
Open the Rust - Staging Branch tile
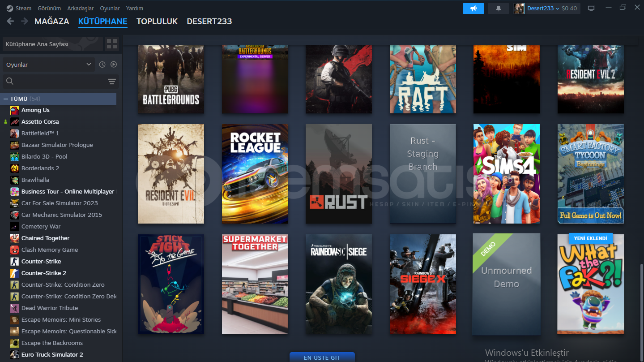point(423,174)
